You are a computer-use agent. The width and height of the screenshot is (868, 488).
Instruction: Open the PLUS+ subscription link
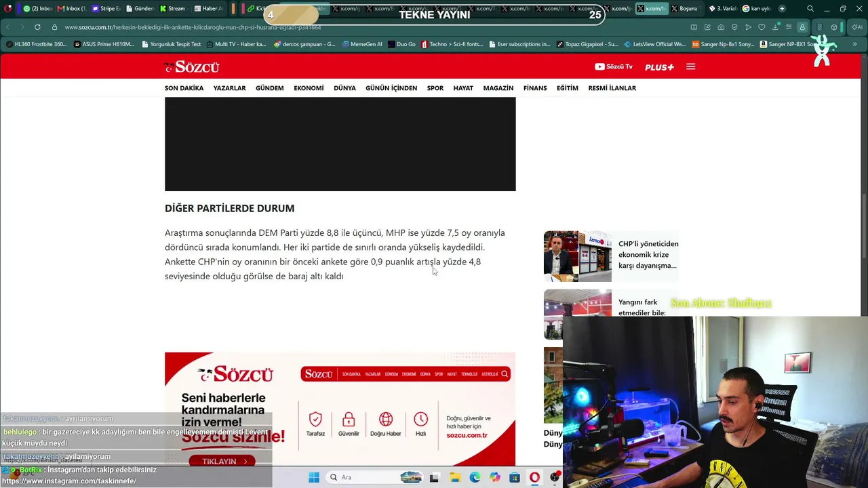(x=659, y=67)
